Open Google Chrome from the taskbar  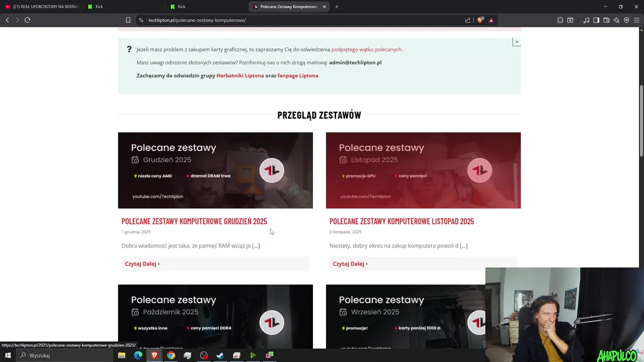click(171, 355)
